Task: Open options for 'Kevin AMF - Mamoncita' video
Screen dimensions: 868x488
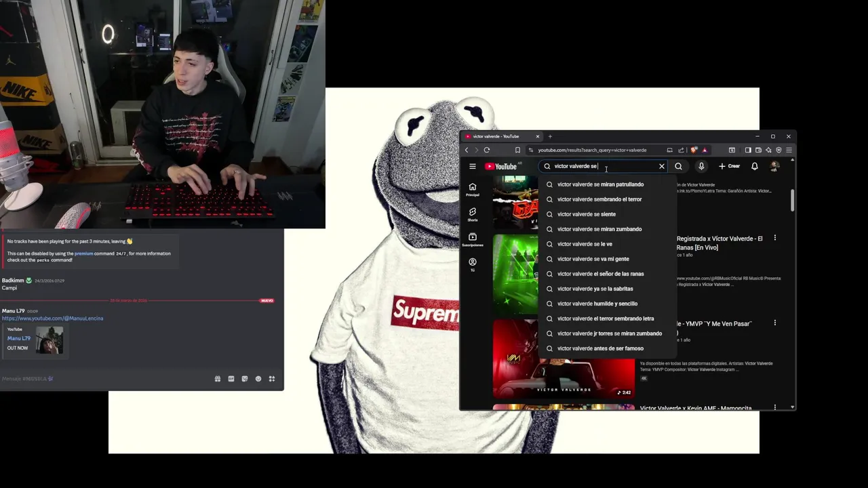Action: click(775, 407)
